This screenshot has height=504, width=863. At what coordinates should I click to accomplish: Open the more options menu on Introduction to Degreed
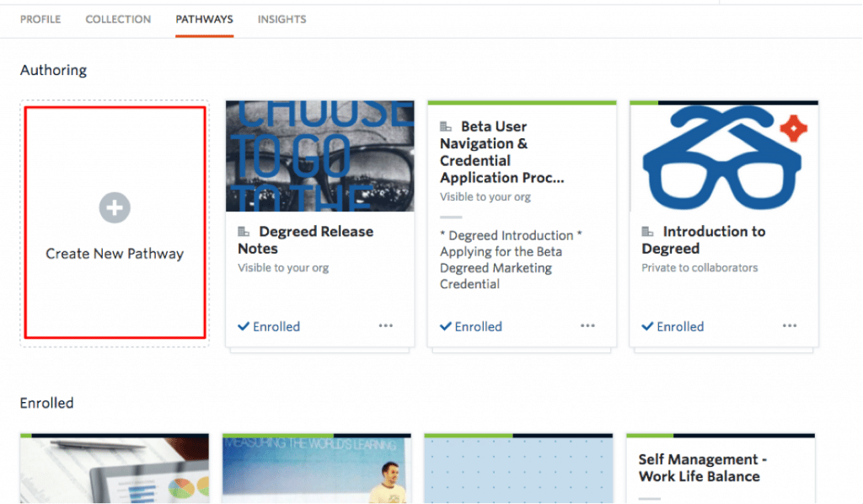(790, 325)
